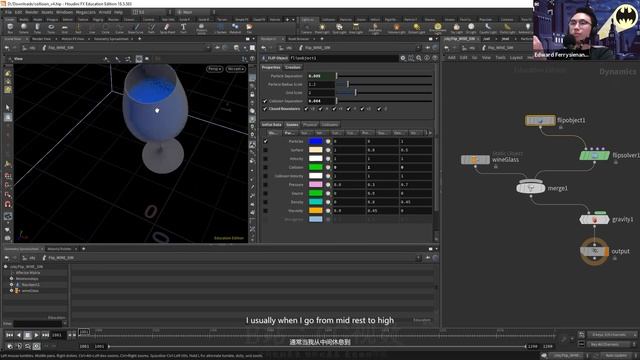Enable the Surface guide checkbox
Screen dimensions: 640x360
pos(266,150)
